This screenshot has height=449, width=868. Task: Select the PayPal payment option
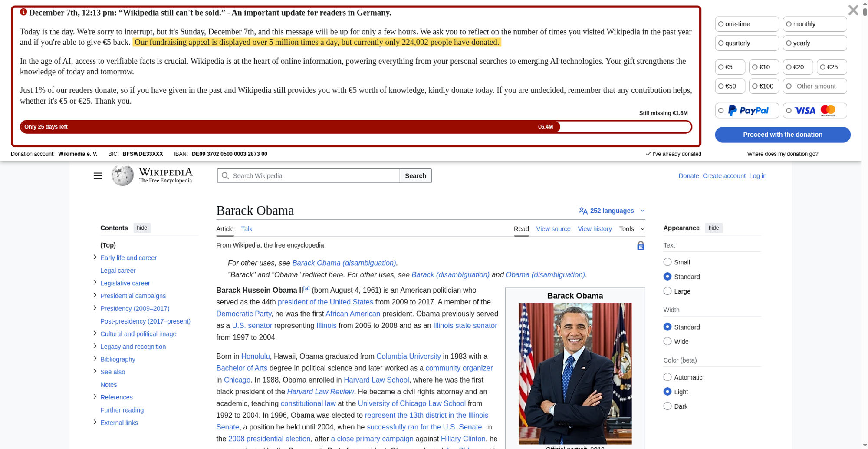[x=747, y=111]
